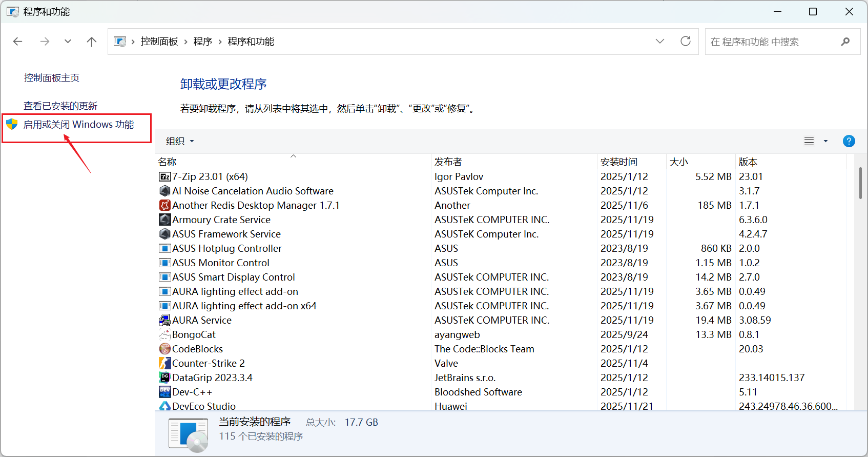
Task: Click the AURA Service icon
Action: pos(164,320)
